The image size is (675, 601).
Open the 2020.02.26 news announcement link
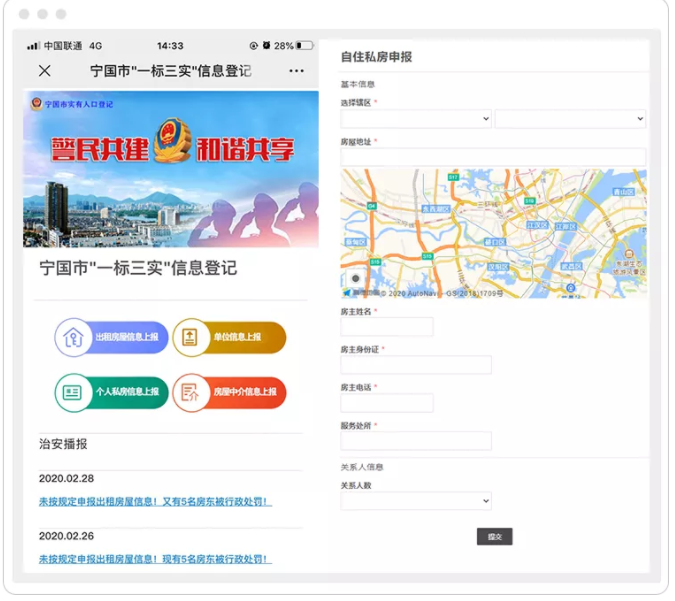(x=155, y=559)
